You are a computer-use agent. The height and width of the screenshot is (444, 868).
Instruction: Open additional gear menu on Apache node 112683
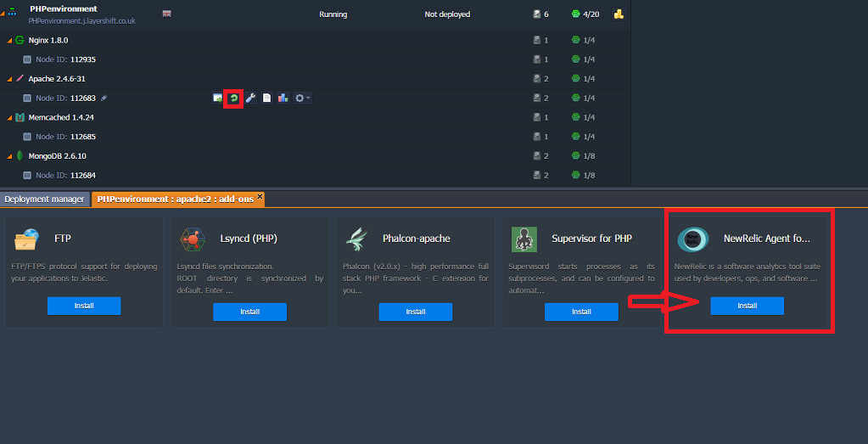302,98
